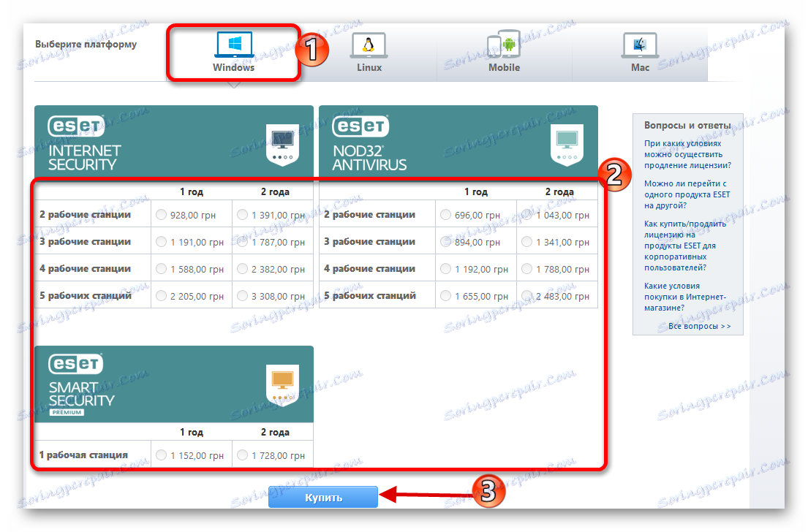Select Internet Security 4 stations 2 382,00 грн
This screenshot has height=532, width=808.
[x=242, y=269]
